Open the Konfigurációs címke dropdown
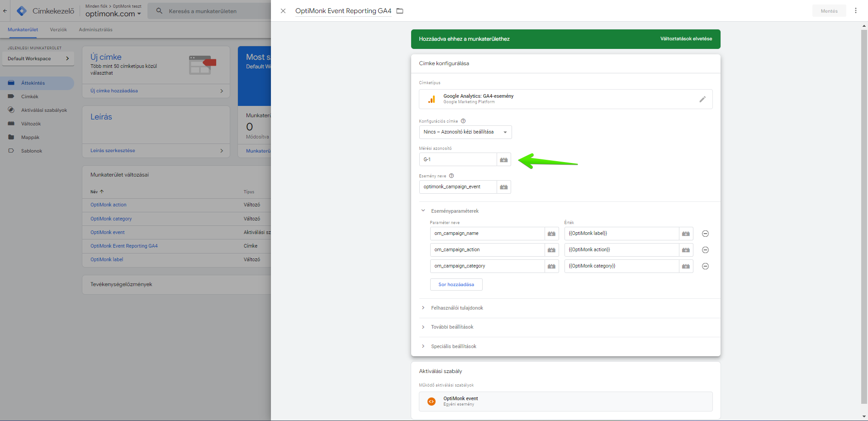 pos(465,132)
